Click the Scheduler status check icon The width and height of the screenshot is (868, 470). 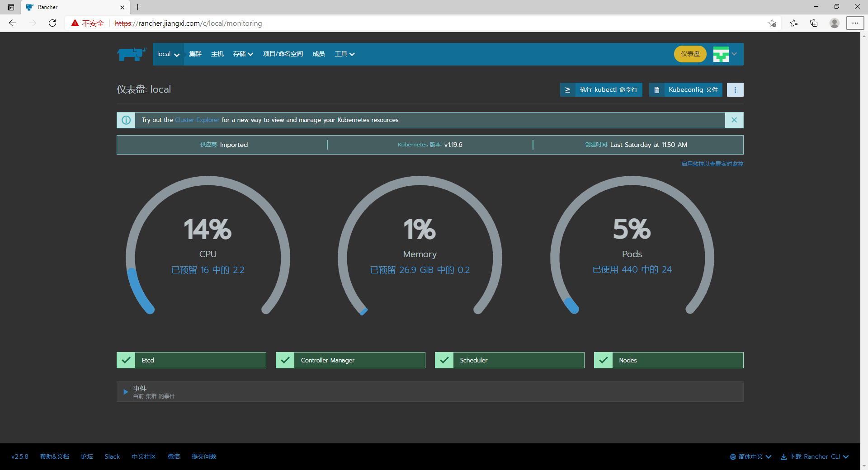click(x=444, y=360)
